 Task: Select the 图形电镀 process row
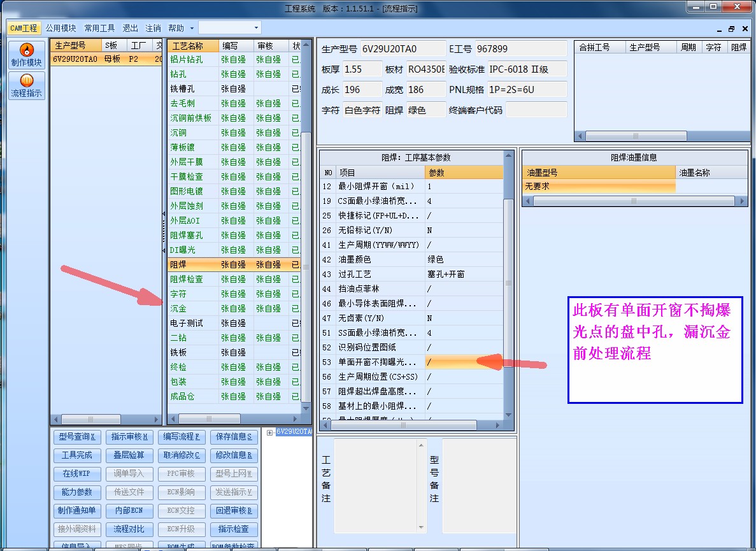[x=234, y=191]
